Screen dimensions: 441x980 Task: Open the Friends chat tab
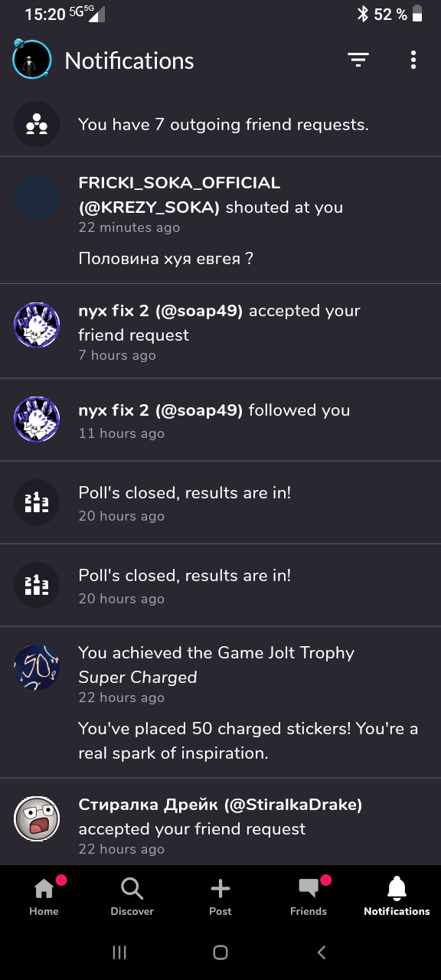pyautogui.click(x=309, y=896)
